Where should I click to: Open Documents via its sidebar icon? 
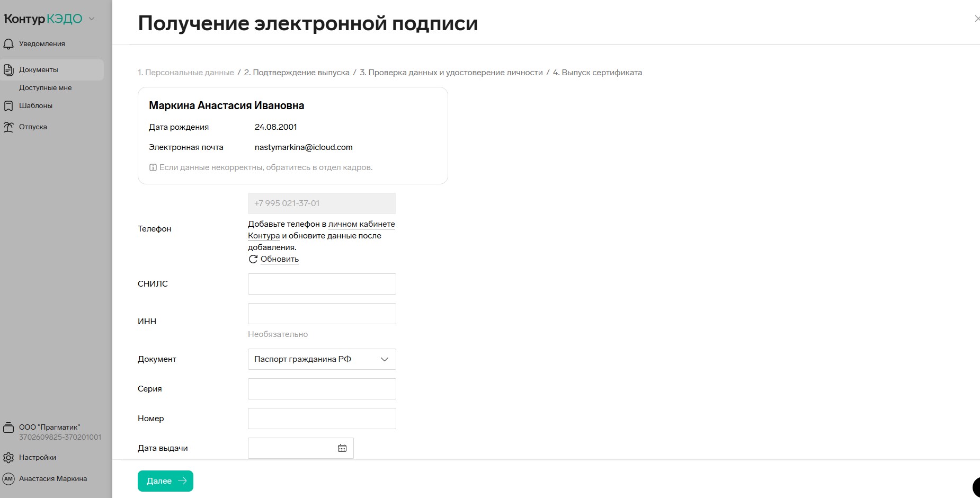[x=8, y=70]
